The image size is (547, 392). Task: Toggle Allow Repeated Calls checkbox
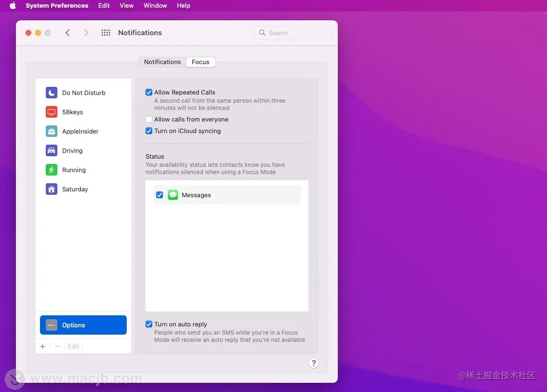click(149, 92)
